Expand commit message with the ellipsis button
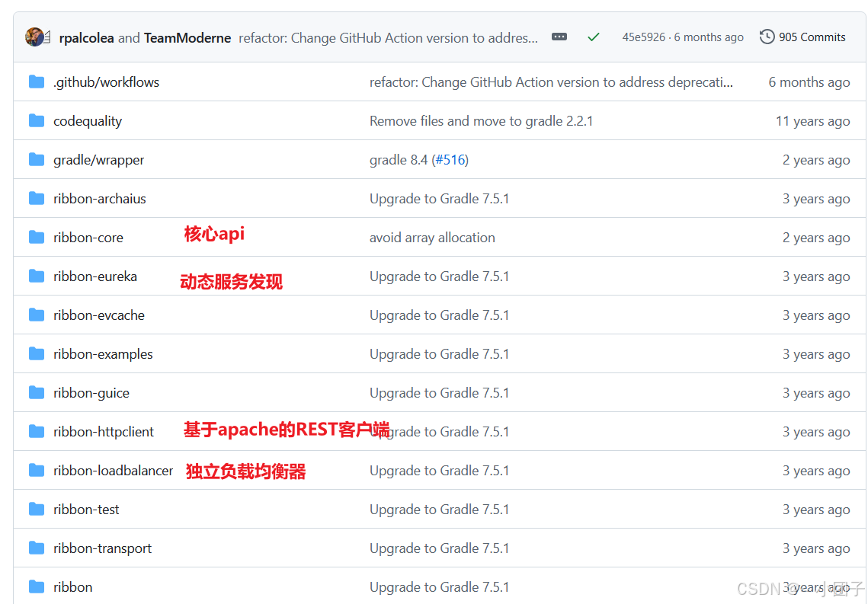 [x=559, y=37]
